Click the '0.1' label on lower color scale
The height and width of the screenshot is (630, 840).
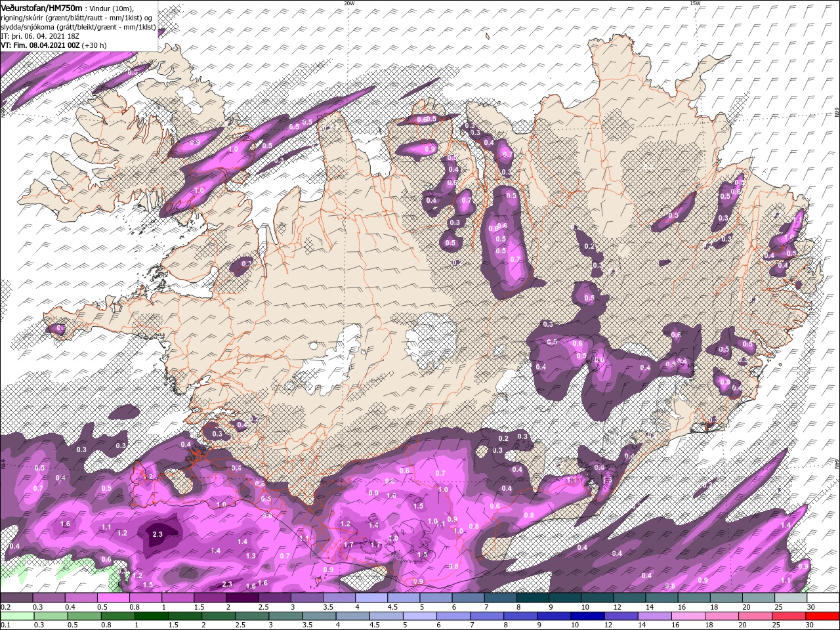(x=6, y=625)
